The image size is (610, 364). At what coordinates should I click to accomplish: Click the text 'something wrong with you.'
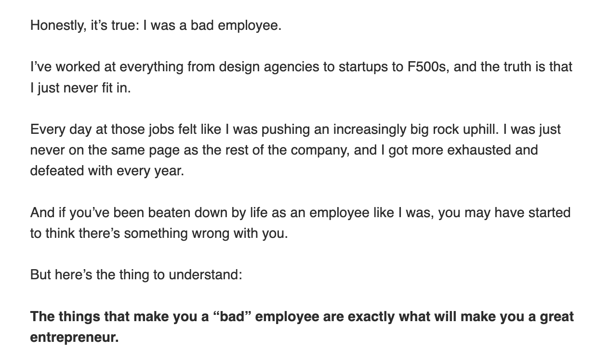click(x=206, y=234)
